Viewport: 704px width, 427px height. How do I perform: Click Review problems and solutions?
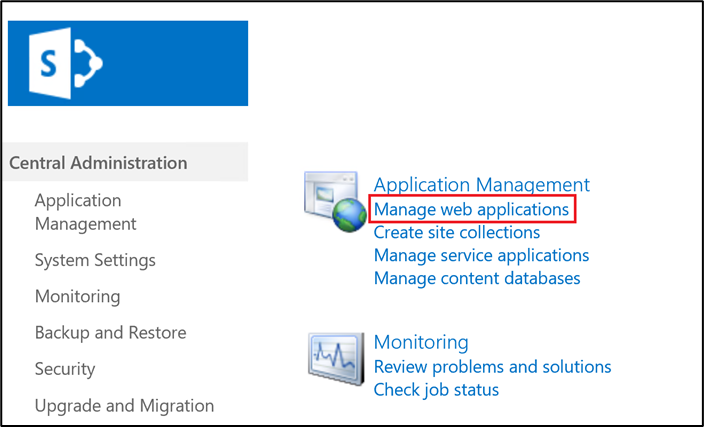pos(492,367)
